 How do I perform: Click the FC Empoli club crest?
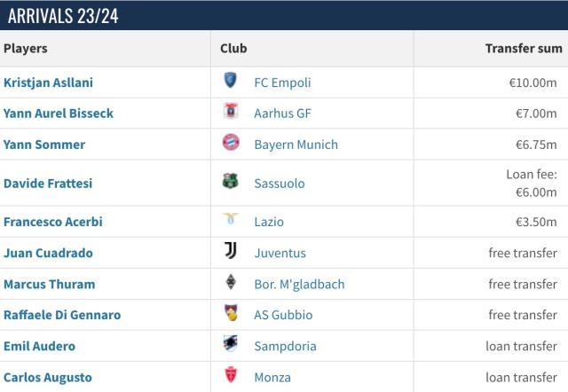click(x=231, y=82)
